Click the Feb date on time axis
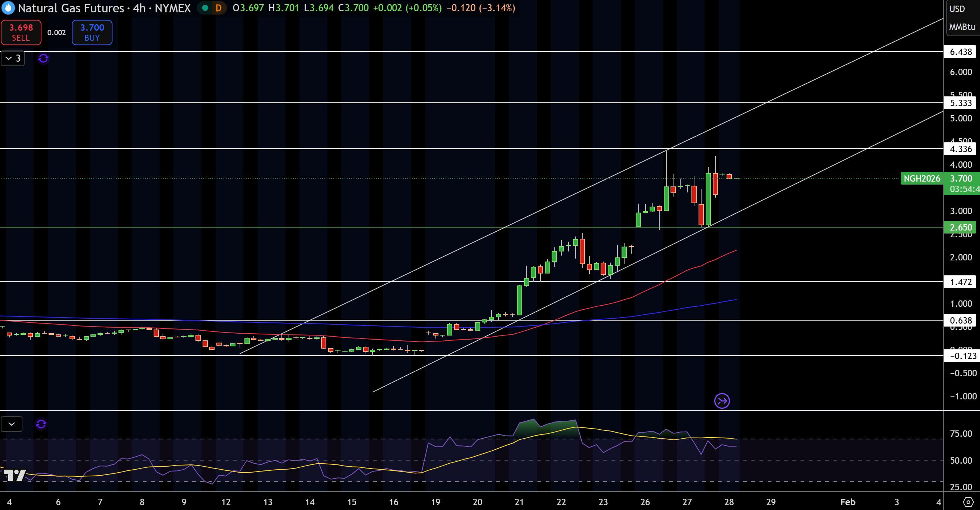The height and width of the screenshot is (510, 980). point(848,502)
